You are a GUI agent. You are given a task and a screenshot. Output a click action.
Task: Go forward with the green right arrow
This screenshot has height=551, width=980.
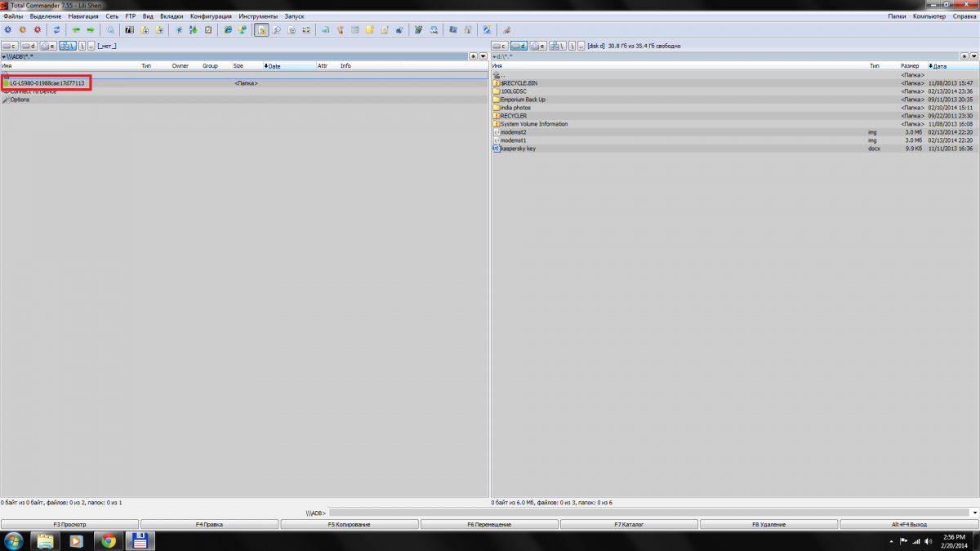click(90, 30)
